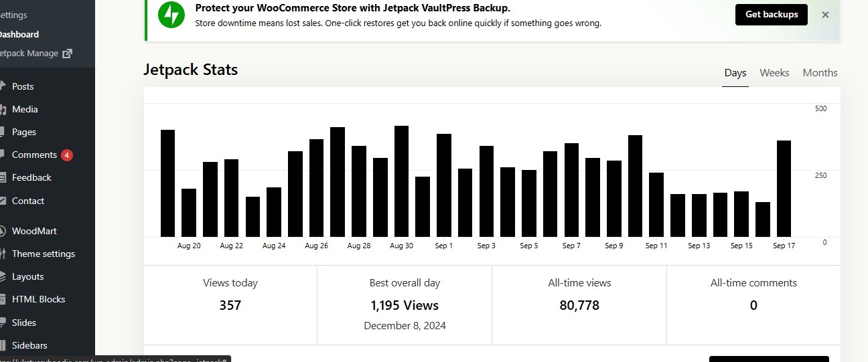Click the HTML Blocks sidebar icon
The image size is (868, 362).
click(x=2, y=299)
